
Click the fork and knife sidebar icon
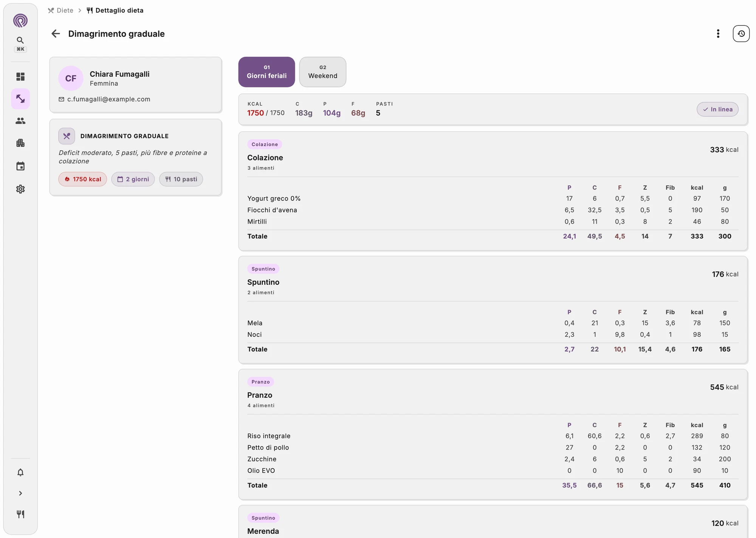[20, 514]
